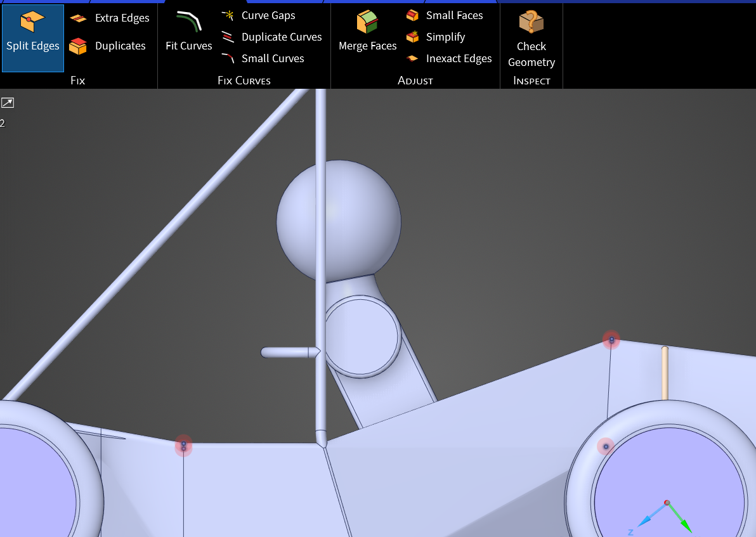This screenshot has height=537, width=756.
Task: Click the split-edge marker beside the left wheel
Action: 184,446
